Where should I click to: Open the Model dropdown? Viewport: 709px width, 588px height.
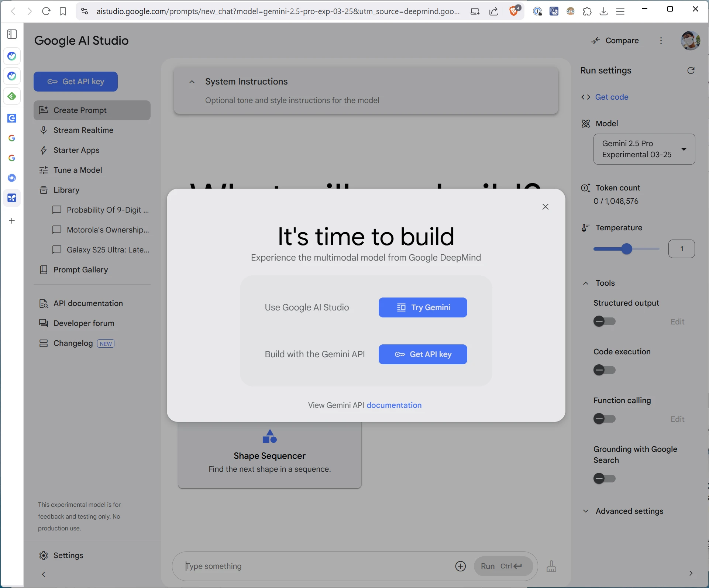pos(644,149)
